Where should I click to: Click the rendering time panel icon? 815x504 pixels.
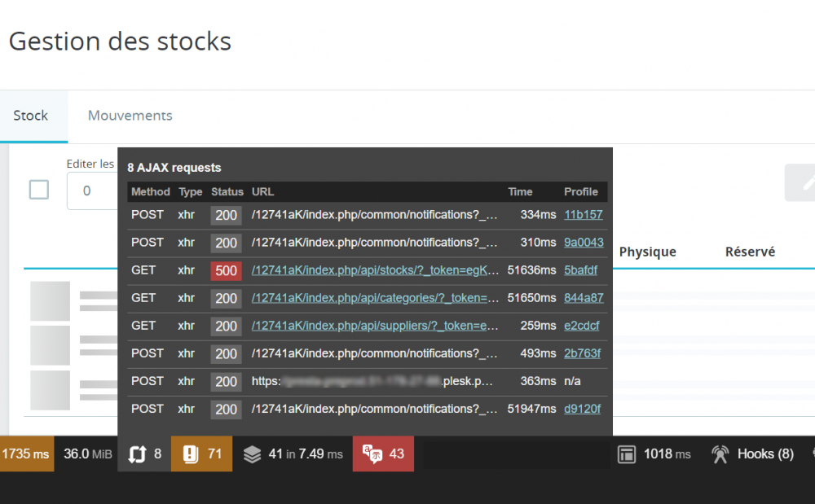(x=626, y=454)
